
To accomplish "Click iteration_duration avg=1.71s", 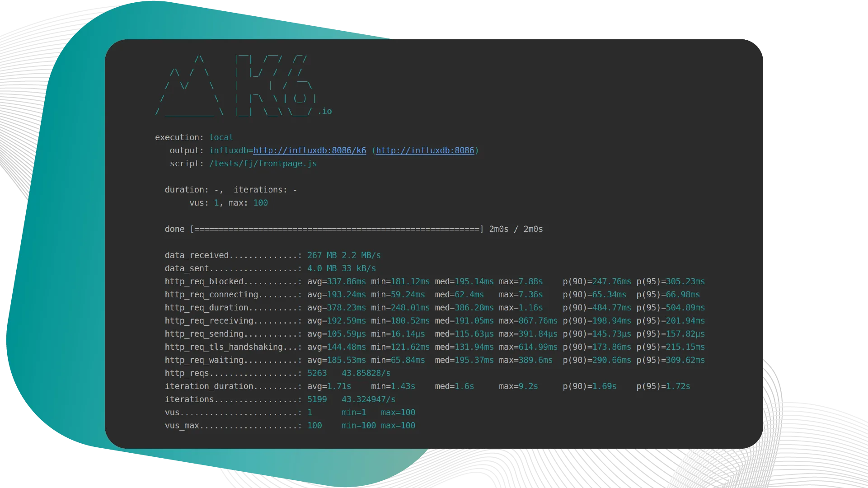I will coord(329,386).
